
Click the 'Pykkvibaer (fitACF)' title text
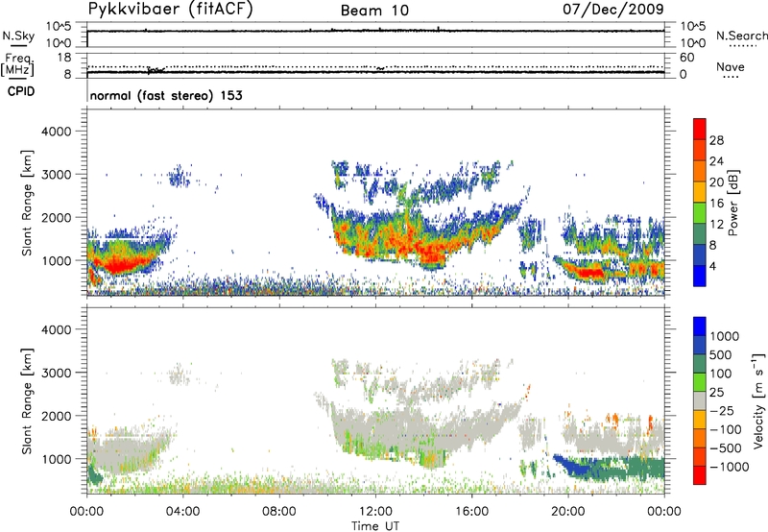click(171, 9)
